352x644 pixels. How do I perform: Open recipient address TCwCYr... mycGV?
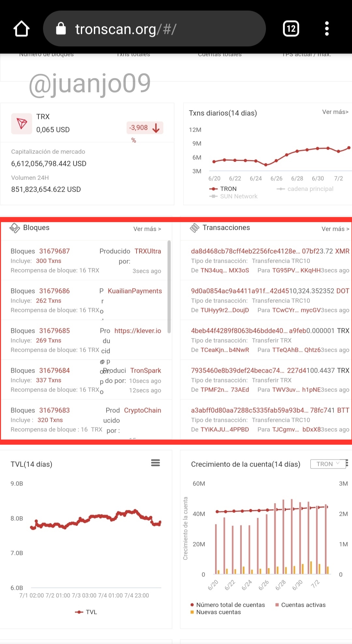tap(296, 310)
